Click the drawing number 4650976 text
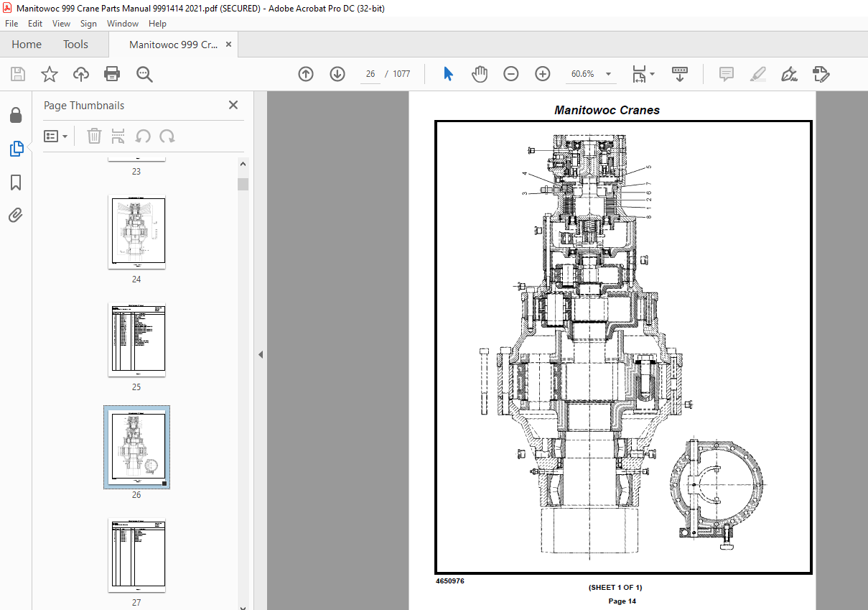Screen dimensions: 868x610 450,581
